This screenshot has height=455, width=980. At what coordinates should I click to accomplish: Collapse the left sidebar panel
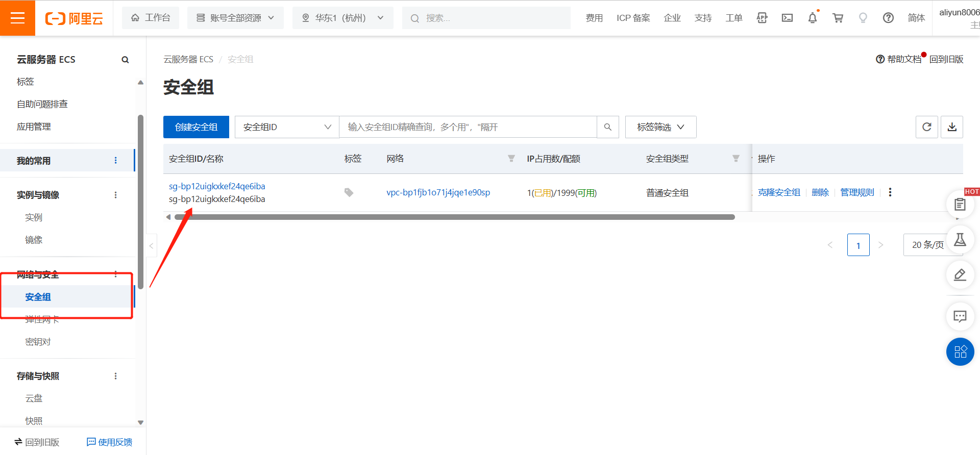pyautogui.click(x=151, y=246)
